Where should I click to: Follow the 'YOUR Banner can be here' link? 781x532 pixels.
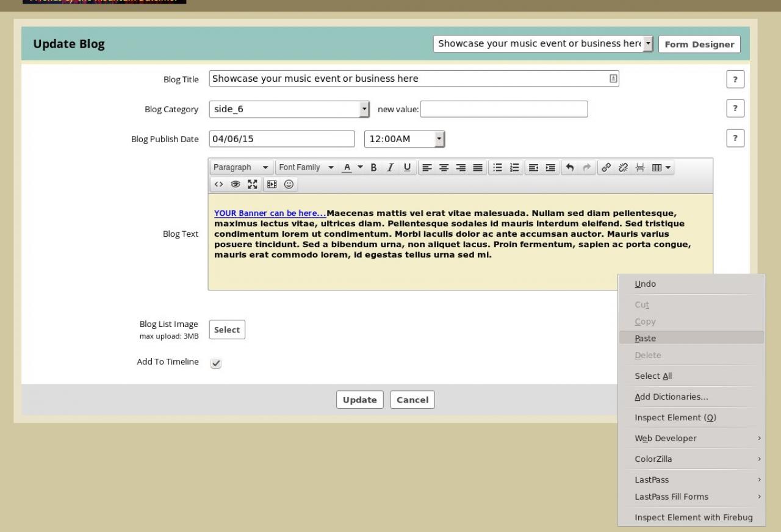point(270,214)
